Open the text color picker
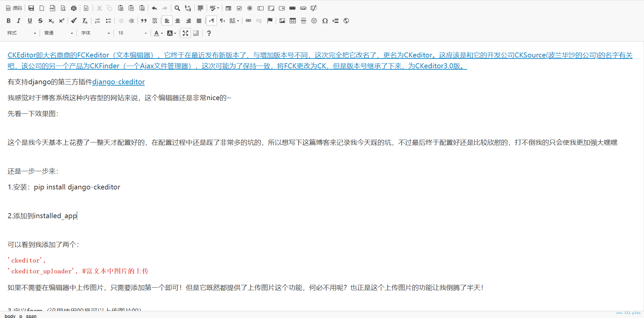This screenshot has height=318, width=644. click(158, 33)
